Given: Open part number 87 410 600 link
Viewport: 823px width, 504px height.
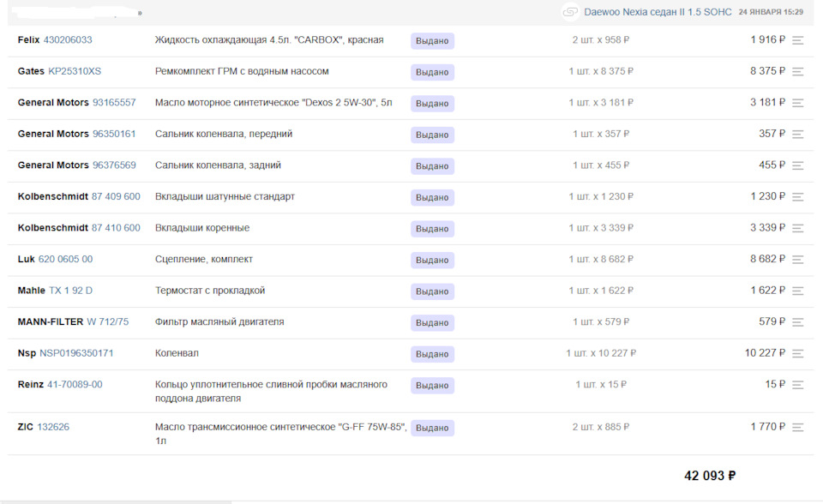Looking at the screenshot, I should click(116, 228).
